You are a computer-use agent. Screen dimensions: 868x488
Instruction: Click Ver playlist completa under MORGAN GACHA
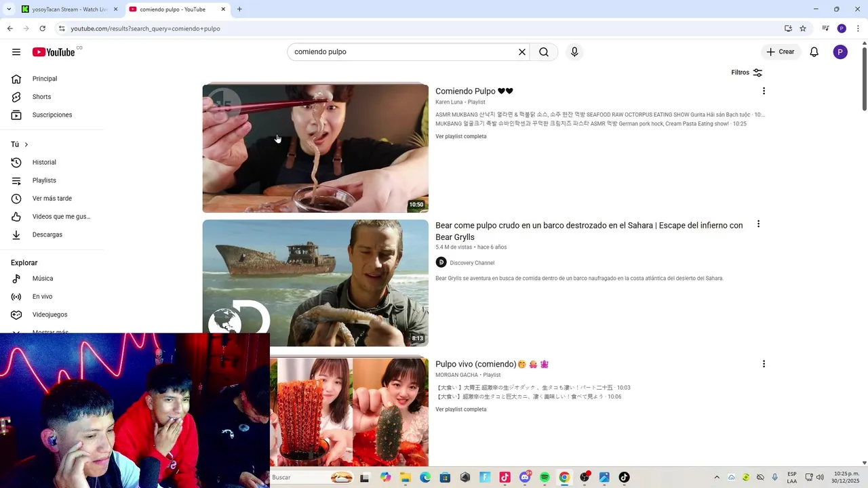[x=461, y=410]
